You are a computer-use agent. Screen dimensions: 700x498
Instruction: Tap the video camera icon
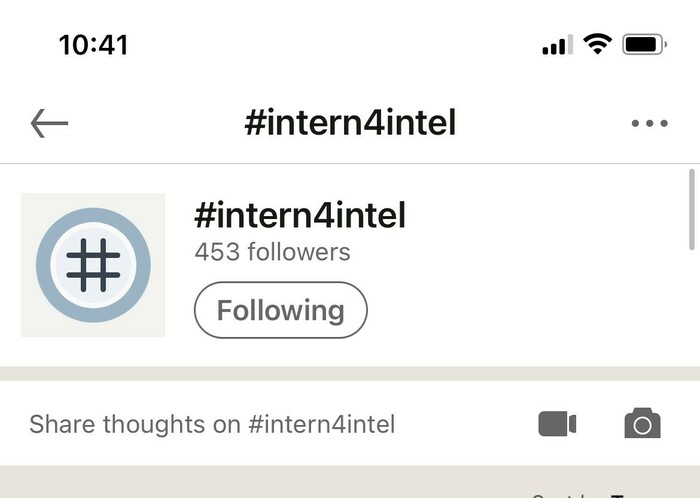[x=557, y=424]
